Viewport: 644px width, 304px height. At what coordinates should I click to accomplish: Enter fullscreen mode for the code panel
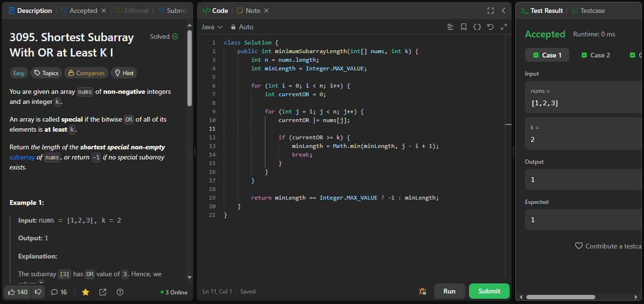click(490, 11)
